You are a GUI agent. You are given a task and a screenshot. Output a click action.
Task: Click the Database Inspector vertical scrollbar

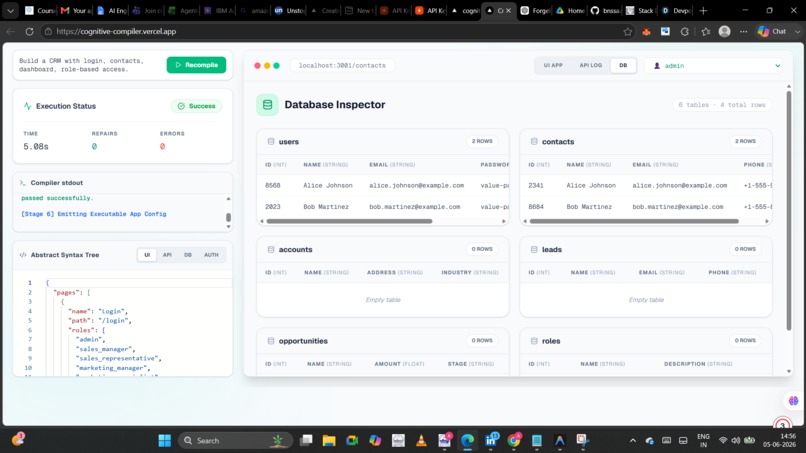pos(789,211)
